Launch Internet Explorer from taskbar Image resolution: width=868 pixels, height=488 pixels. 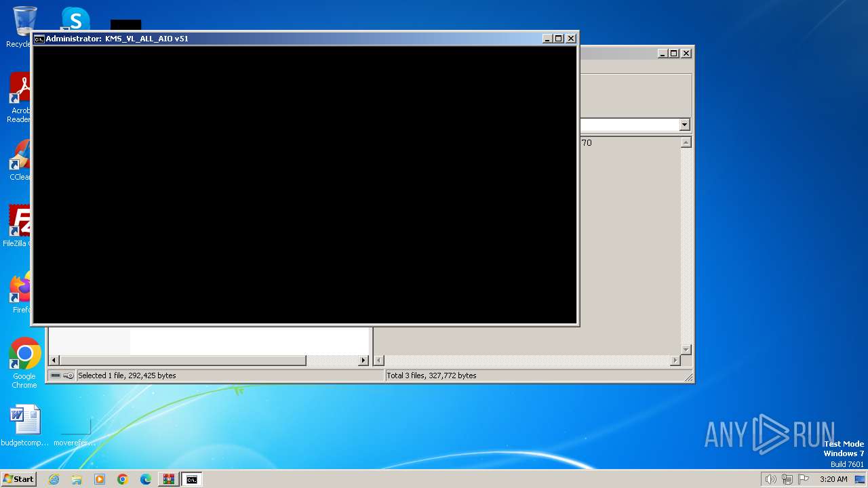click(x=54, y=479)
